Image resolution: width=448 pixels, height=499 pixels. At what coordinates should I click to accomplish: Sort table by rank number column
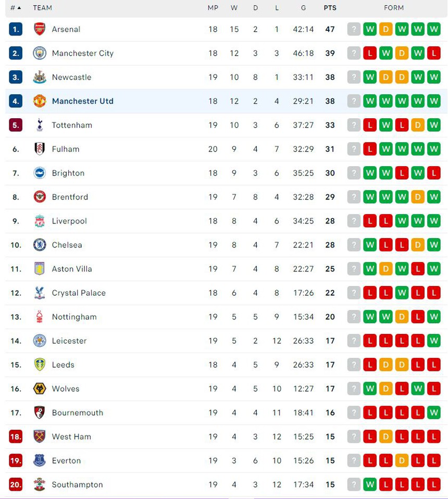[x=16, y=8]
